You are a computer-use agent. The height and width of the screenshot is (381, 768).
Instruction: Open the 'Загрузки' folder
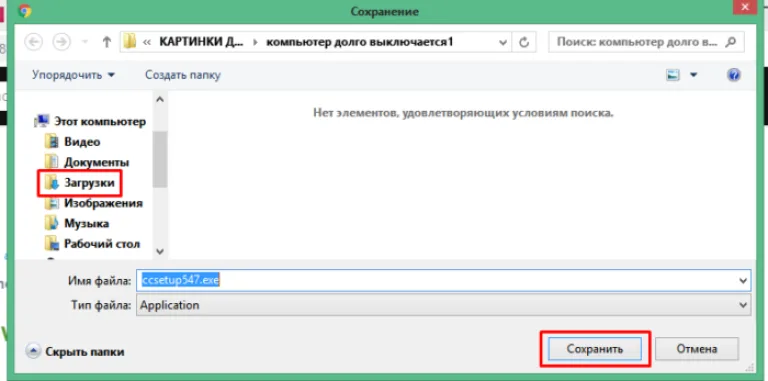(x=80, y=183)
